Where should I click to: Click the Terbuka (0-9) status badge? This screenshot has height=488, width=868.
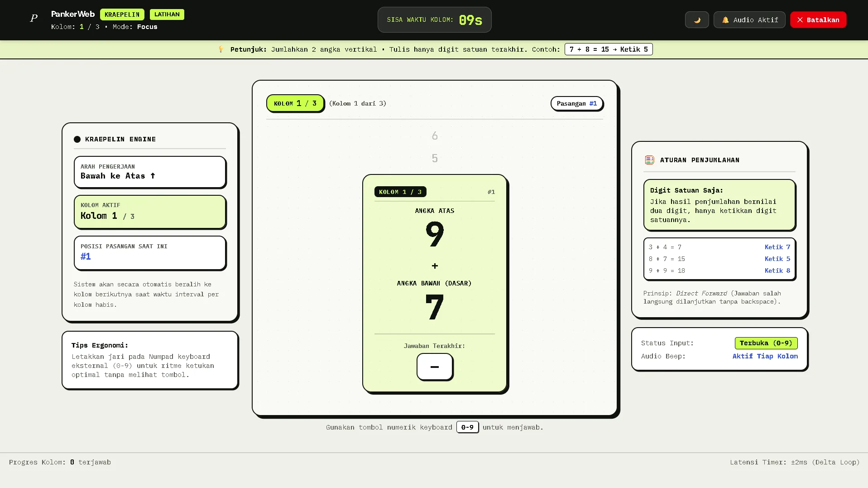(x=766, y=343)
